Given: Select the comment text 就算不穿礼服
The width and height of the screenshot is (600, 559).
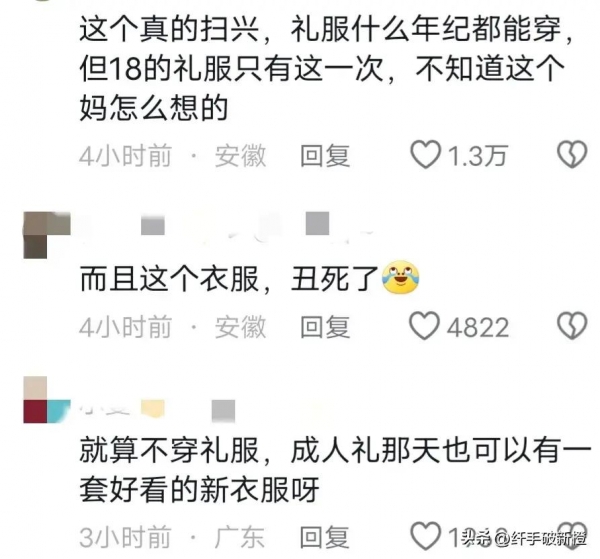Looking at the screenshot, I should 169,450.
